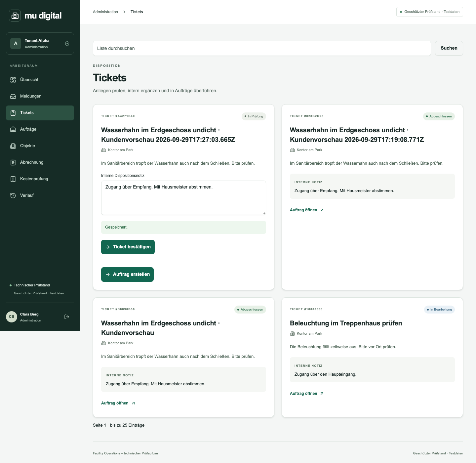The image size is (476, 463).
Task: Click the Administration breadcrumb link
Action: pos(105,12)
